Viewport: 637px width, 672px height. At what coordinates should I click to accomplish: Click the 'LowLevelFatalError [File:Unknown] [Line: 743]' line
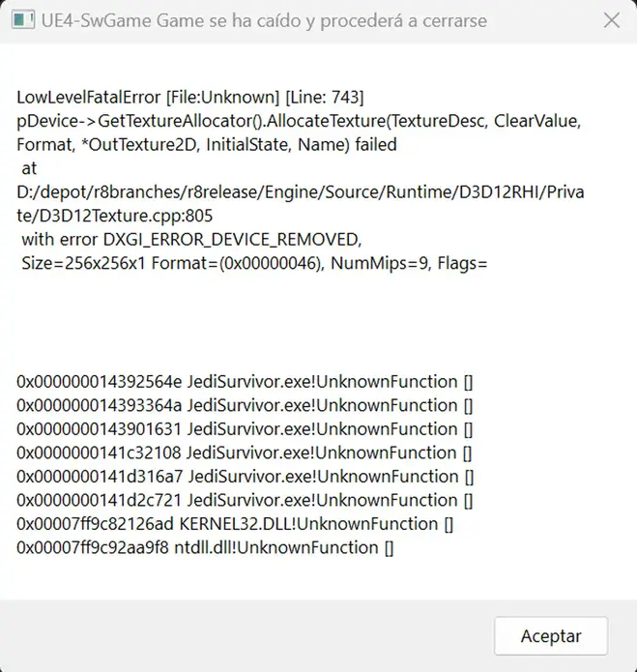click(x=190, y=98)
